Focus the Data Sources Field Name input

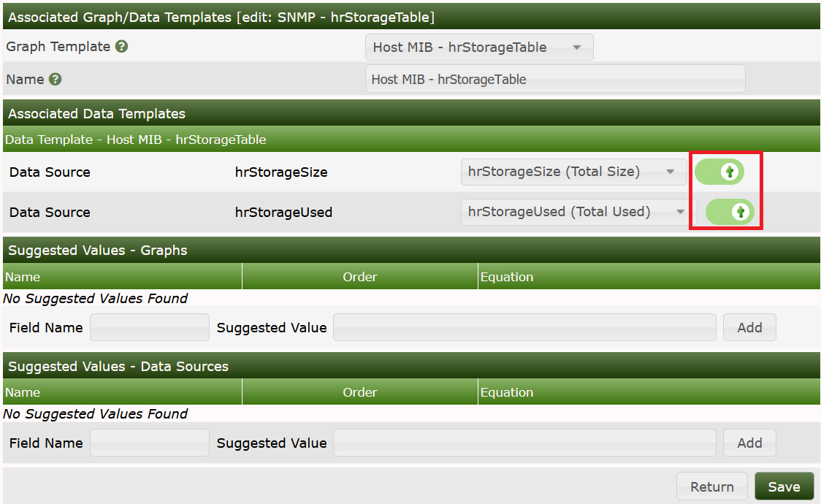coord(149,443)
